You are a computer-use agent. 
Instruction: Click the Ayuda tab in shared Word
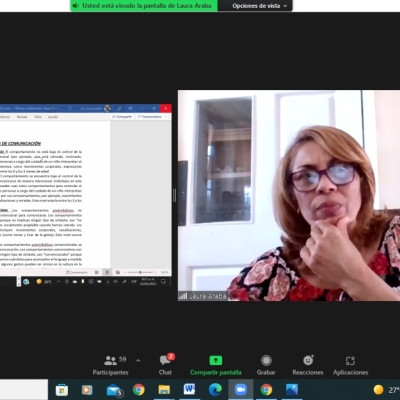coord(53,117)
